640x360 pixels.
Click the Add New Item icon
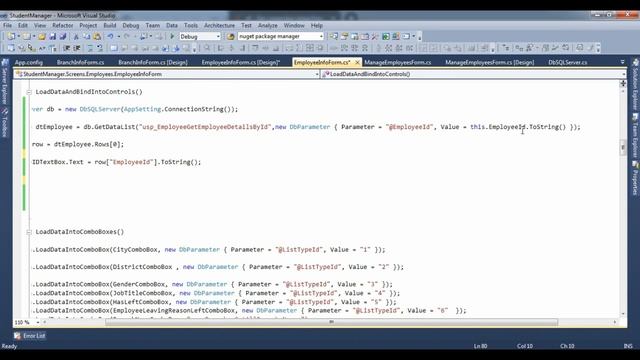point(27,36)
